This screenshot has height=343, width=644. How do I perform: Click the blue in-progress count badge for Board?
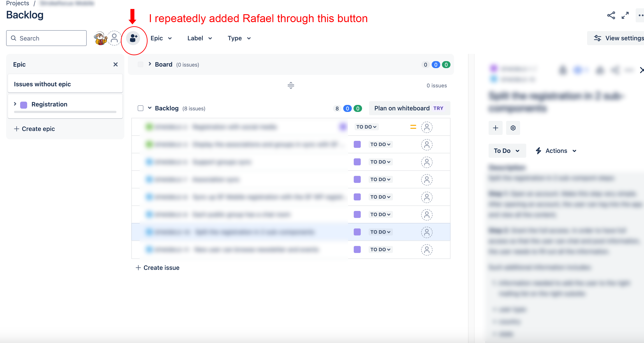(x=436, y=65)
